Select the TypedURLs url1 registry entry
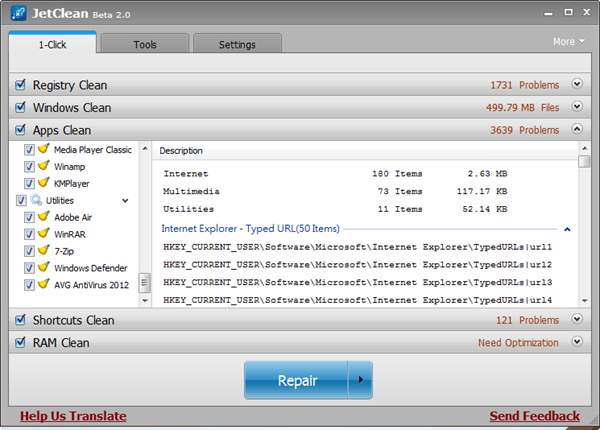 point(357,247)
